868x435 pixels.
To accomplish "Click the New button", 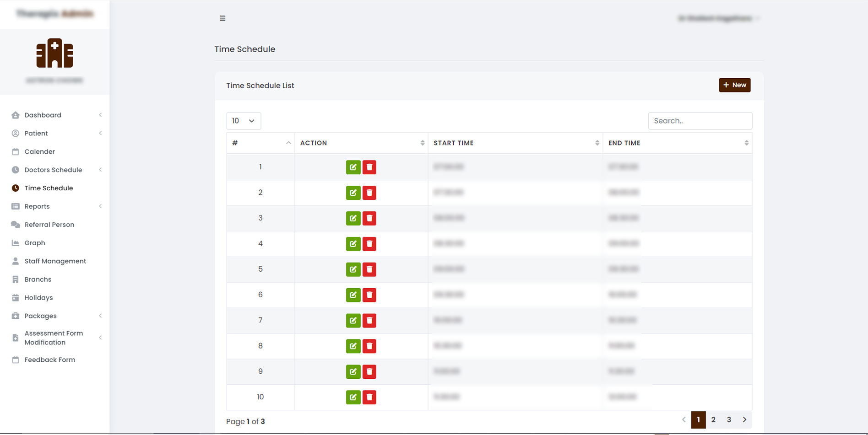I will tap(734, 85).
